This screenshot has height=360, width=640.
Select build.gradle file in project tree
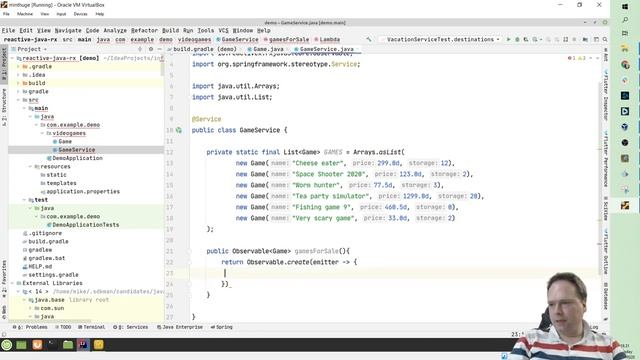tap(48, 241)
